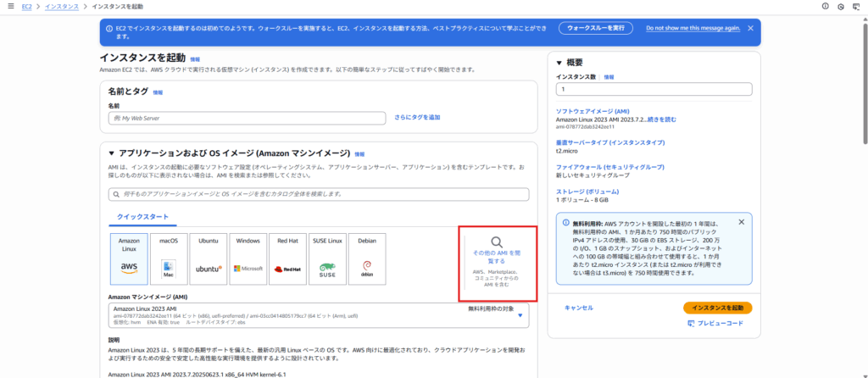Click 情報 link next to インスタンスを起動 heading
Image resolution: width=868 pixels, height=378 pixels.
(196, 58)
